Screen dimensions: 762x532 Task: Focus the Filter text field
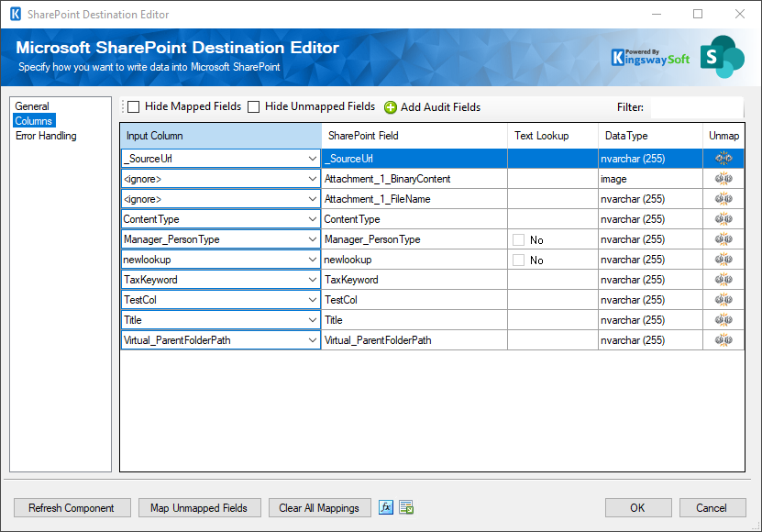click(696, 107)
